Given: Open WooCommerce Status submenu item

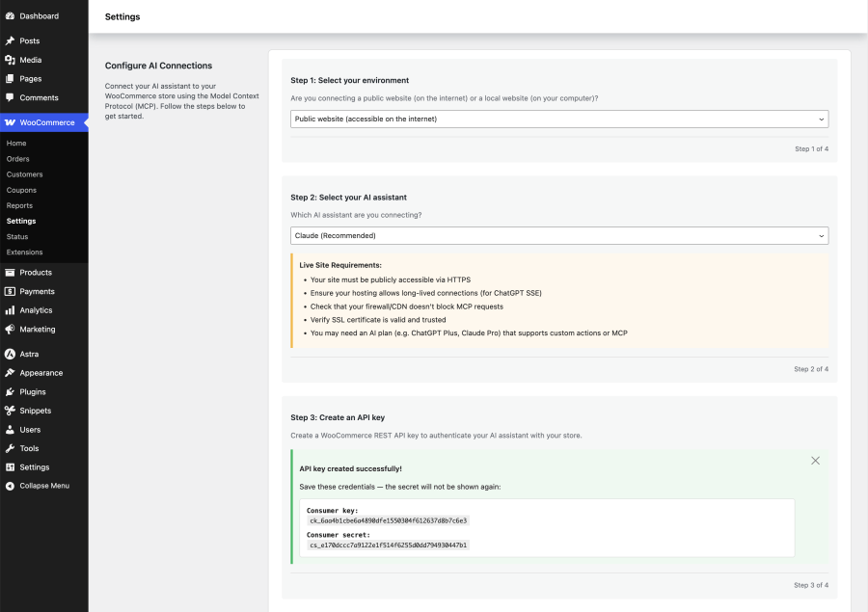Looking at the screenshot, I should pyautogui.click(x=17, y=236).
